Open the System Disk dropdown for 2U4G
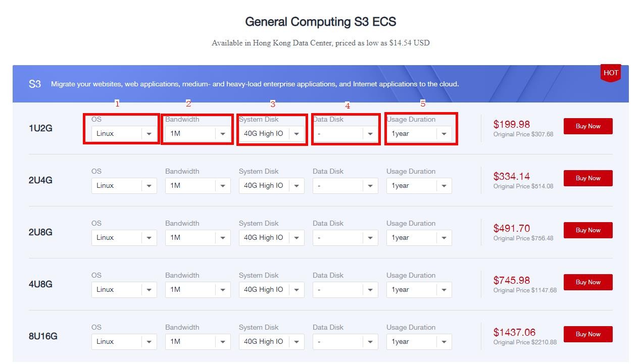Screen dimensions: 641x364 pos(271,186)
